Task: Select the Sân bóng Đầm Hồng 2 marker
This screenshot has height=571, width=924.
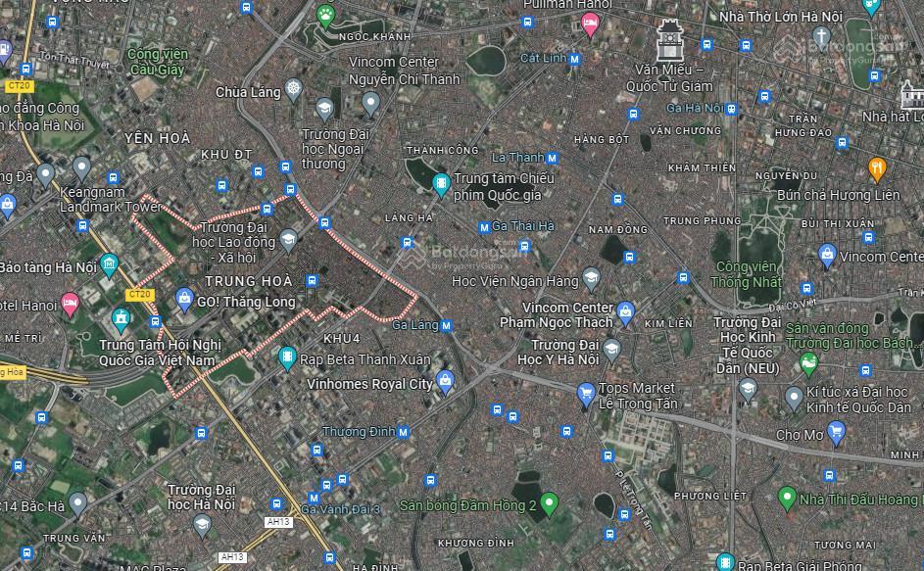Action: 550,503
